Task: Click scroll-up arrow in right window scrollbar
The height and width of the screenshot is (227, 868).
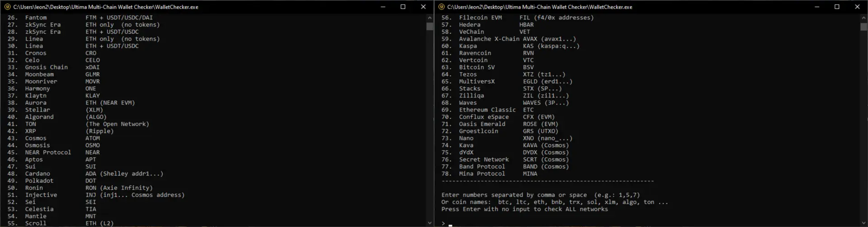Action: pyautogui.click(x=863, y=18)
